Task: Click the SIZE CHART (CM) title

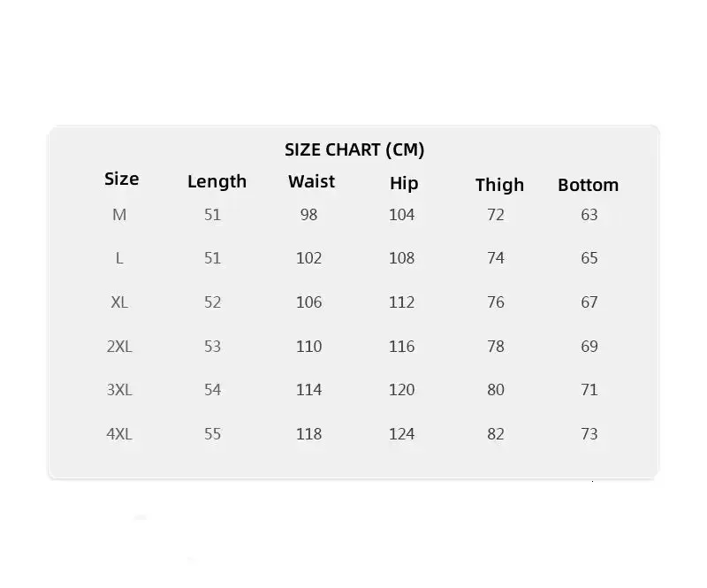Action: tap(354, 149)
